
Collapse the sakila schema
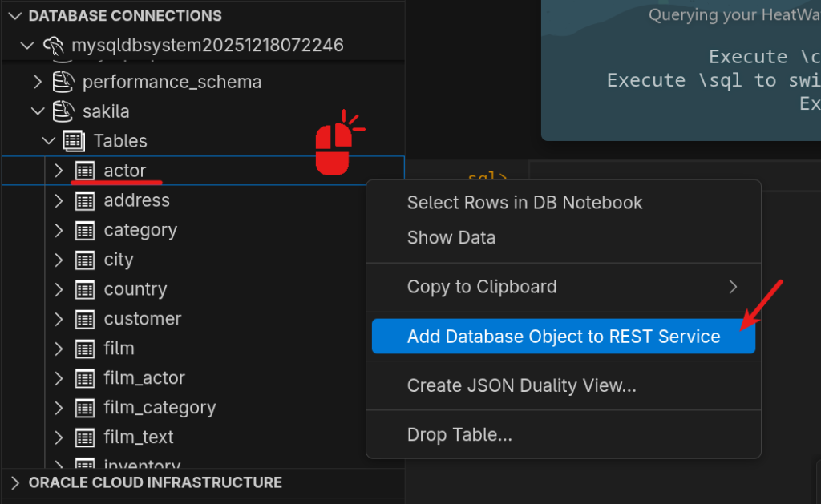click(37, 111)
